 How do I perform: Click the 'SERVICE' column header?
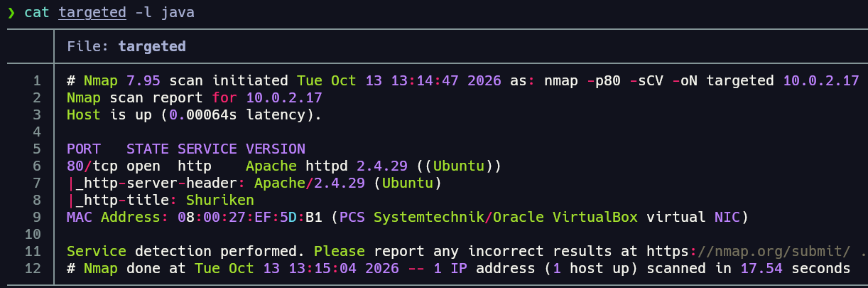click(x=207, y=149)
